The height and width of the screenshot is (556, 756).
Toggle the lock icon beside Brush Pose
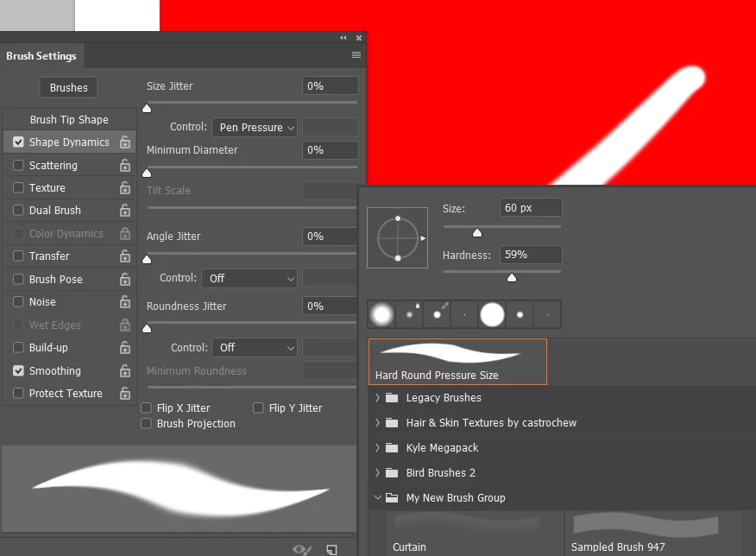click(x=125, y=279)
